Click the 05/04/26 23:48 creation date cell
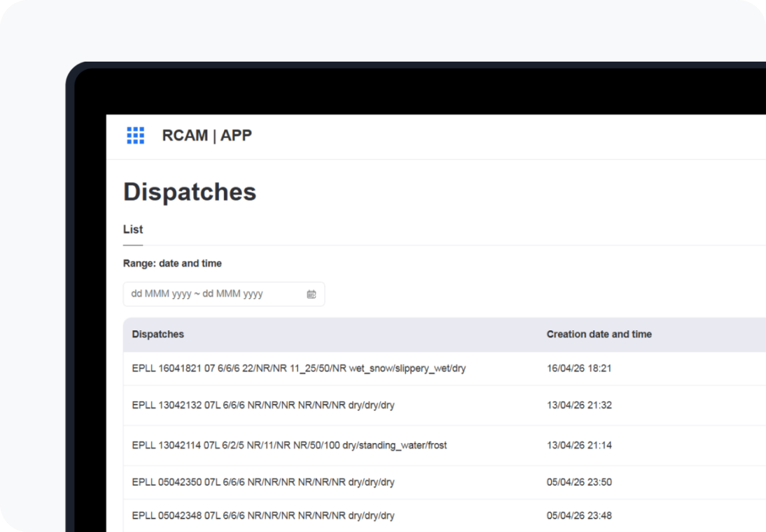Screen dimensions: 766x532 pyautogui.click(x=579, y=515)
